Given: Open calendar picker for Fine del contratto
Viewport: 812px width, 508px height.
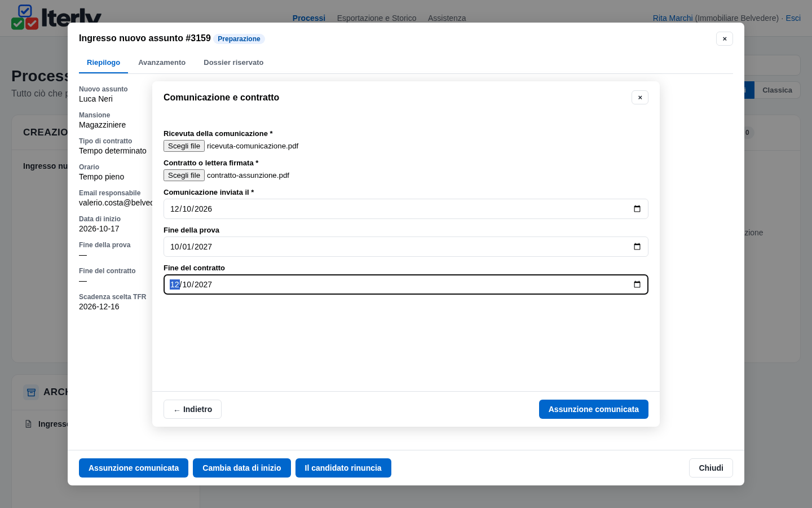Looking at the screenshot, I should [x=637, y=284].
